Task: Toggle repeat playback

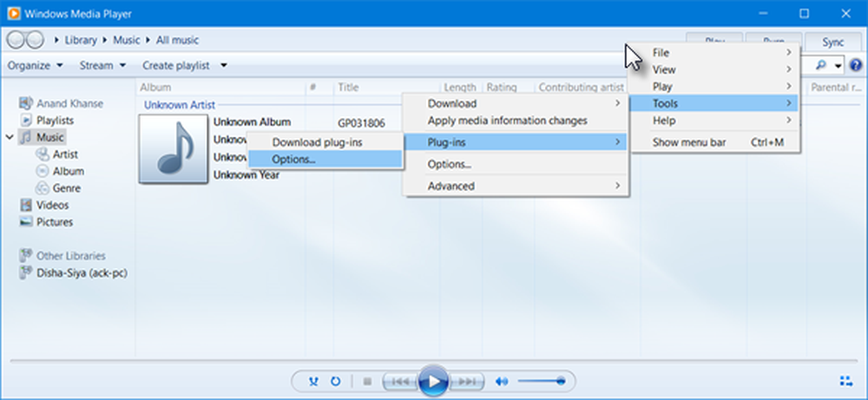Action: (335, 381)
